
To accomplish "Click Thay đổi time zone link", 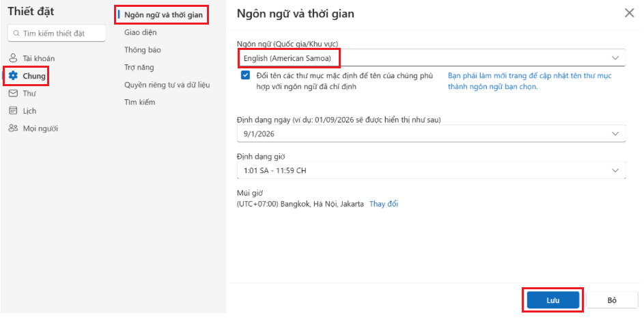I will (384, 204).
